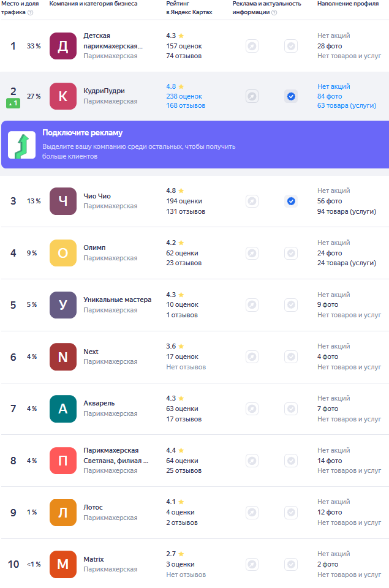Click the verified info checkmark for Олимп
This screenshot has height=588, width=389.
tap(291, 253)
